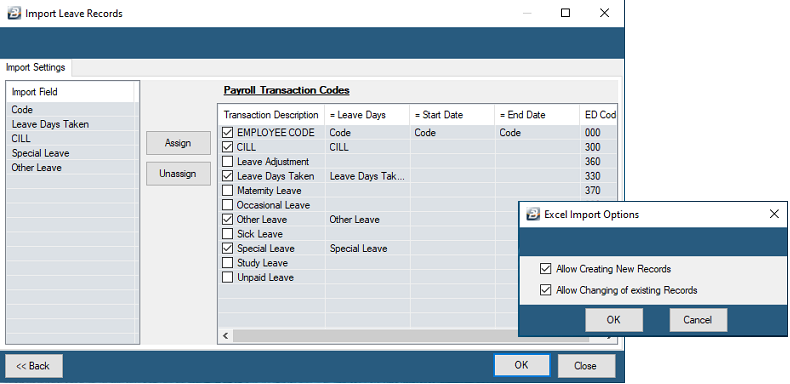The height and width of the screenshot is (384, 790).
Task: Toggle Allow Changing of existing Records
Action: click(x=545, y=290)
